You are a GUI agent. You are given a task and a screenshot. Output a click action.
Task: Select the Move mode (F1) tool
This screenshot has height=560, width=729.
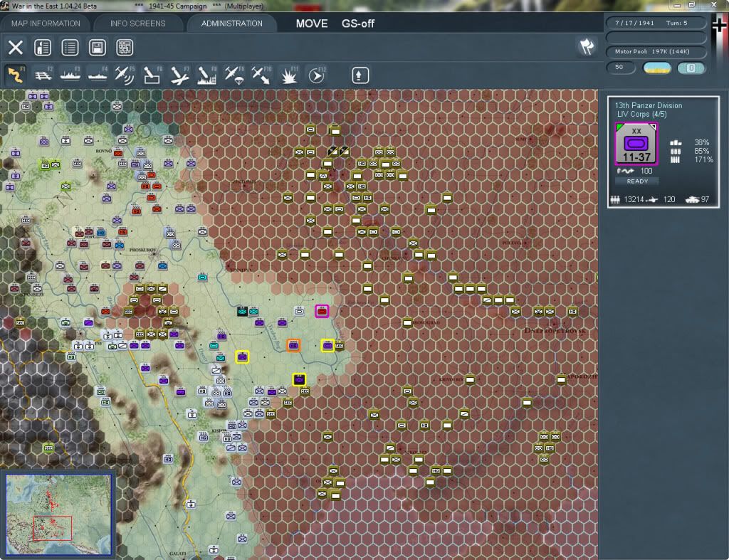[16, 75]
